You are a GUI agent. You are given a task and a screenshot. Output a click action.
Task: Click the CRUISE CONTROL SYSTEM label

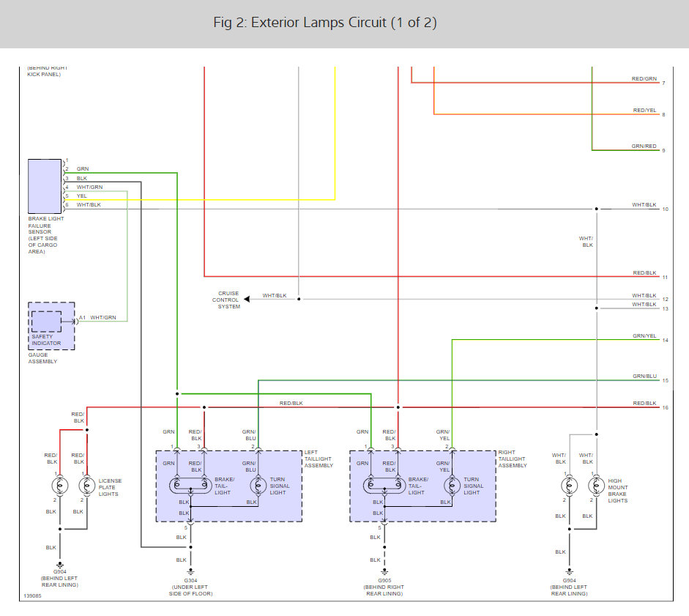[226, 300]
